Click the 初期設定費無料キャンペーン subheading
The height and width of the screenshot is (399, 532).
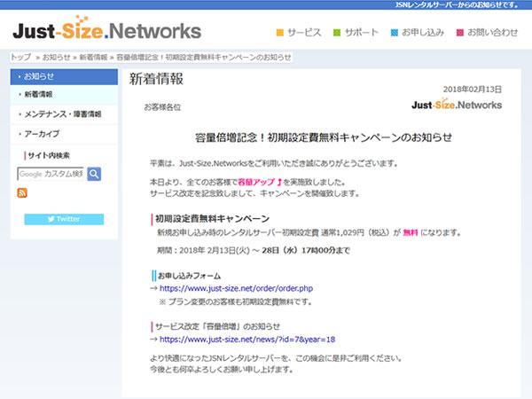pyautogui.click(x=213, y=219)
